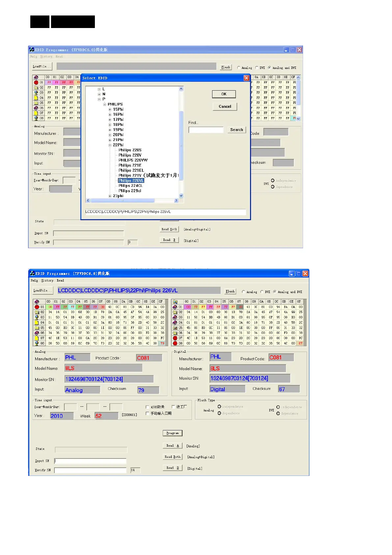Click the Search button next to Find

(x=237, y=130)
